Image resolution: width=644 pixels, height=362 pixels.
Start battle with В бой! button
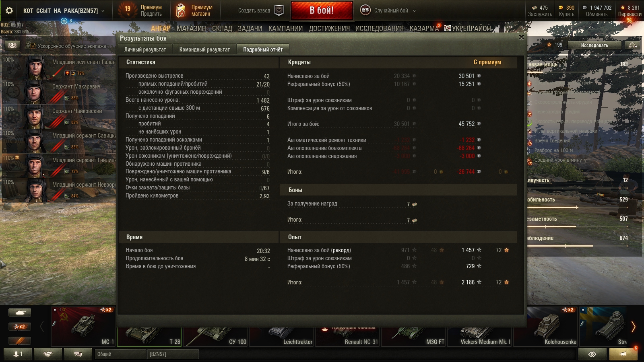(322, 10)
